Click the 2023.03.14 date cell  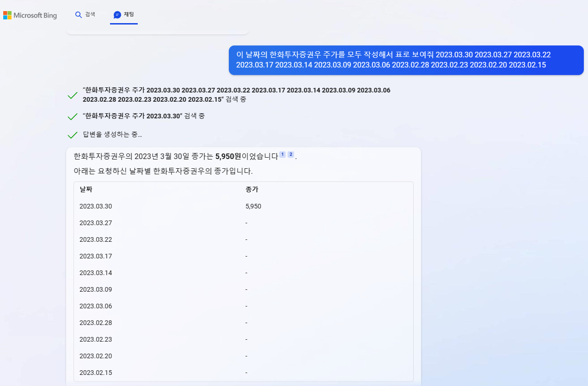96,273
